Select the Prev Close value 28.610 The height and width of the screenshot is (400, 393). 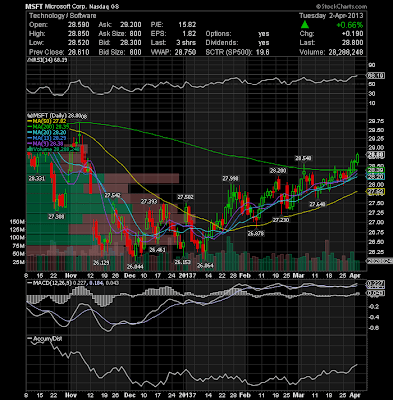(x=78, y=52)
